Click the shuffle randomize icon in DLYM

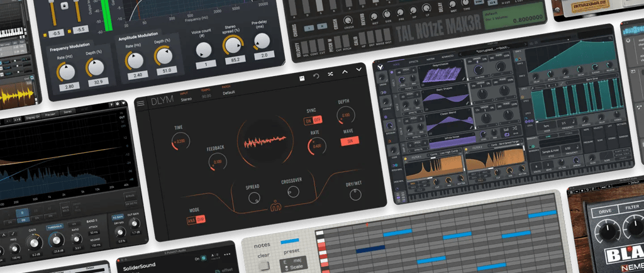click(x=331, y=74)
